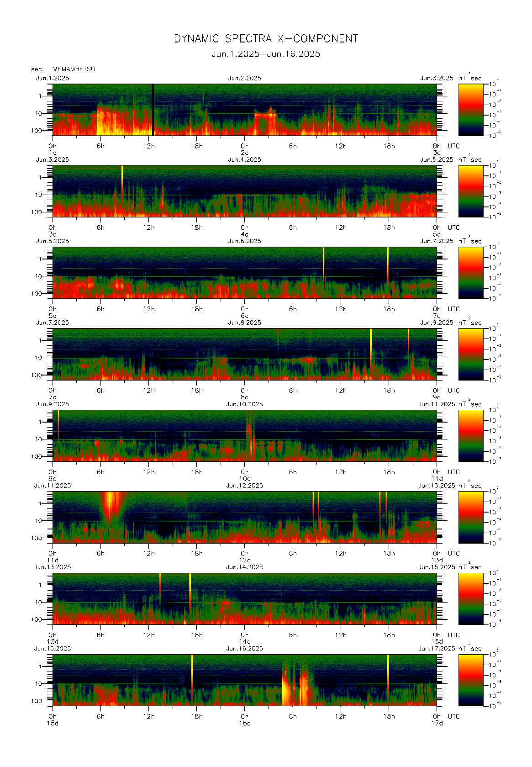Screen dimensions: 532x767
Task: Open the Jun.13 to Jun.15 spectrogram panel
Action: pos(245,598)
